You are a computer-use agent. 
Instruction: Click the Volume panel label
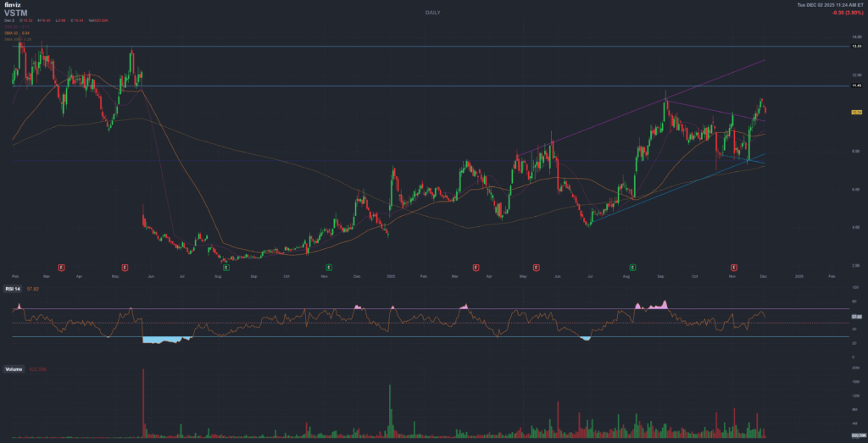click(x=14, y=369)
